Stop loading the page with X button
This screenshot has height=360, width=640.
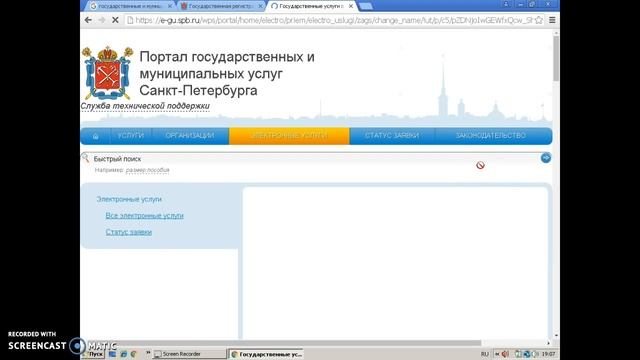pos(115,20)
